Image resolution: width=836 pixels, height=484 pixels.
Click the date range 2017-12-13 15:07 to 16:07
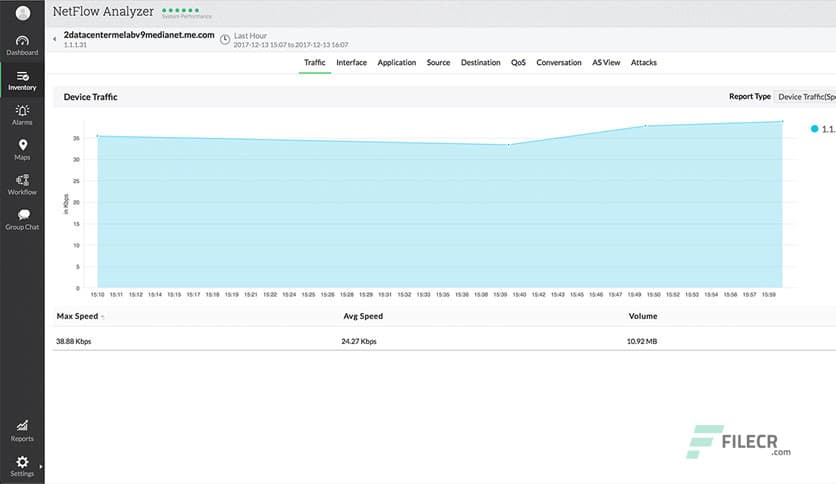pyautogui.click(x=291, y=45)
